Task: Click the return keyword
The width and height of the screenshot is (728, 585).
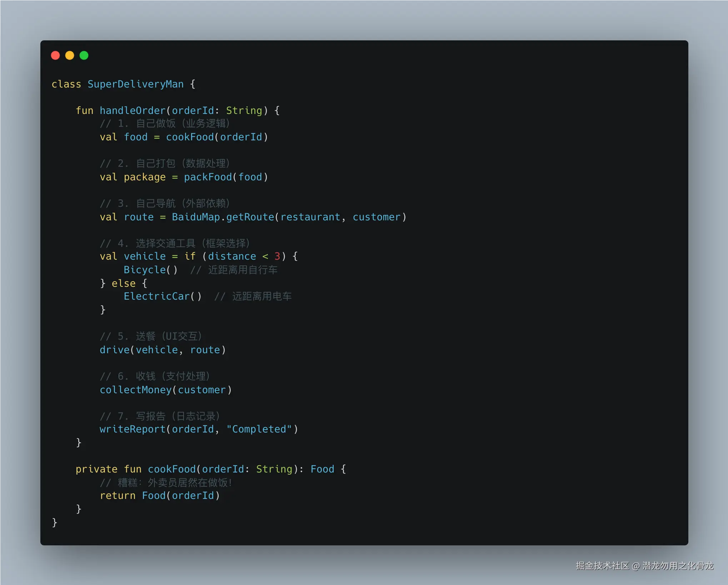Action: 118,496
